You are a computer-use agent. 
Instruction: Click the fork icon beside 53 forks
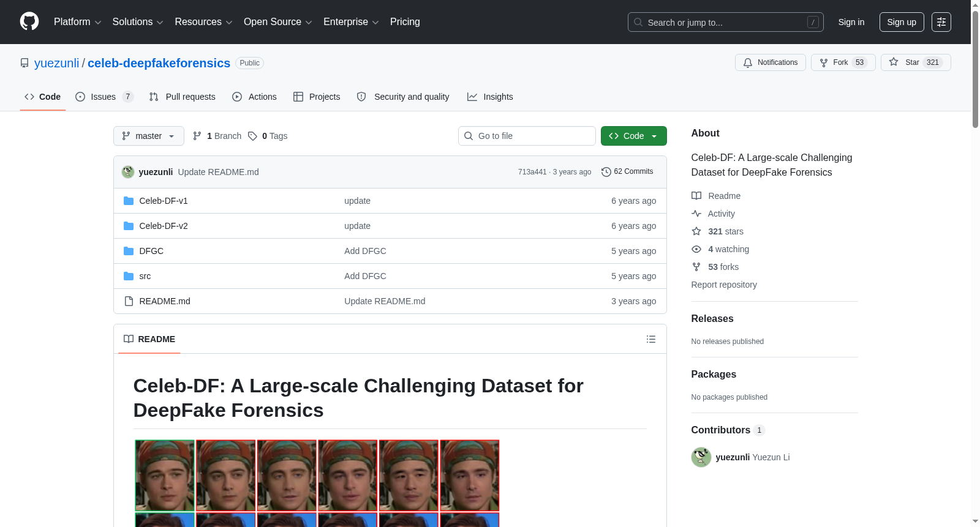pos(696,267)
